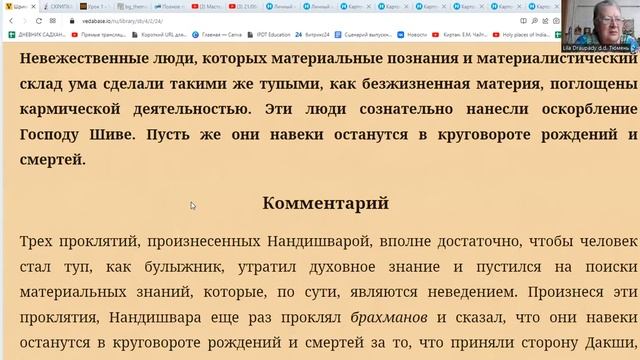Screen dimensions: 640x360
Task: Open reader mode icon in address bar
Action: pyautogui.click(x=523, y=21)
